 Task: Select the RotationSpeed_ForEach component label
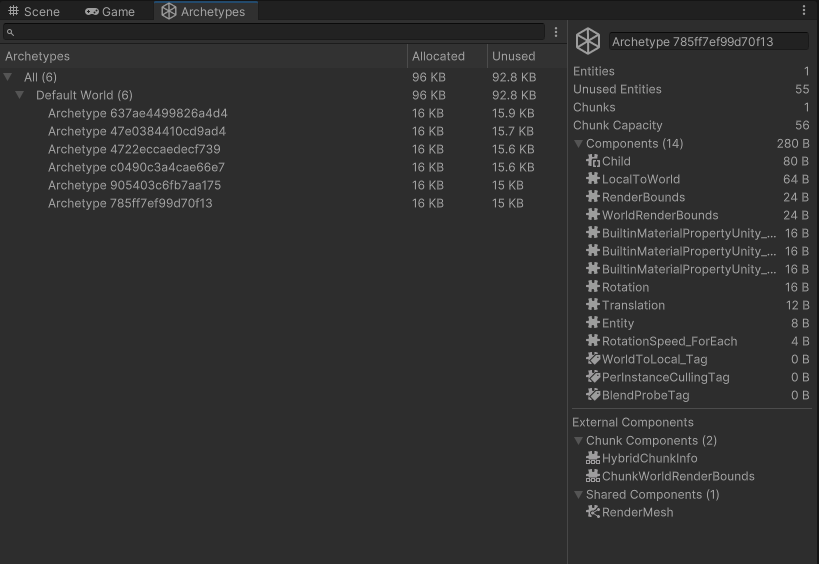coord(670,341)
